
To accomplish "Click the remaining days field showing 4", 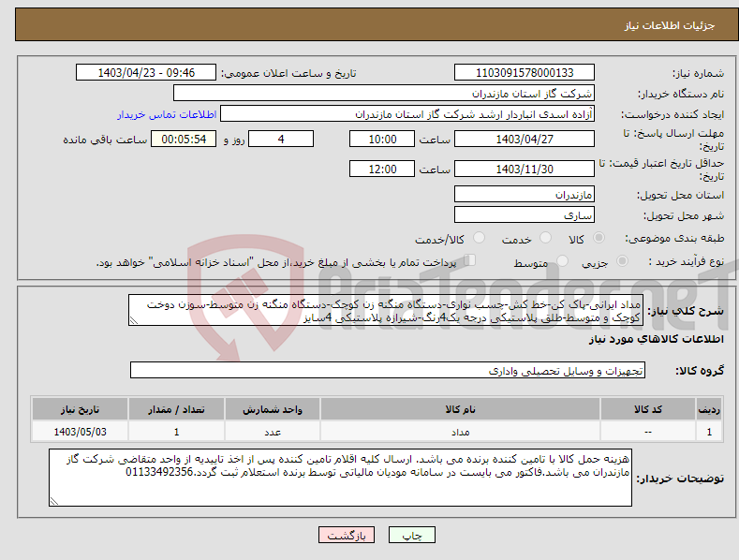I will point(281,139).
